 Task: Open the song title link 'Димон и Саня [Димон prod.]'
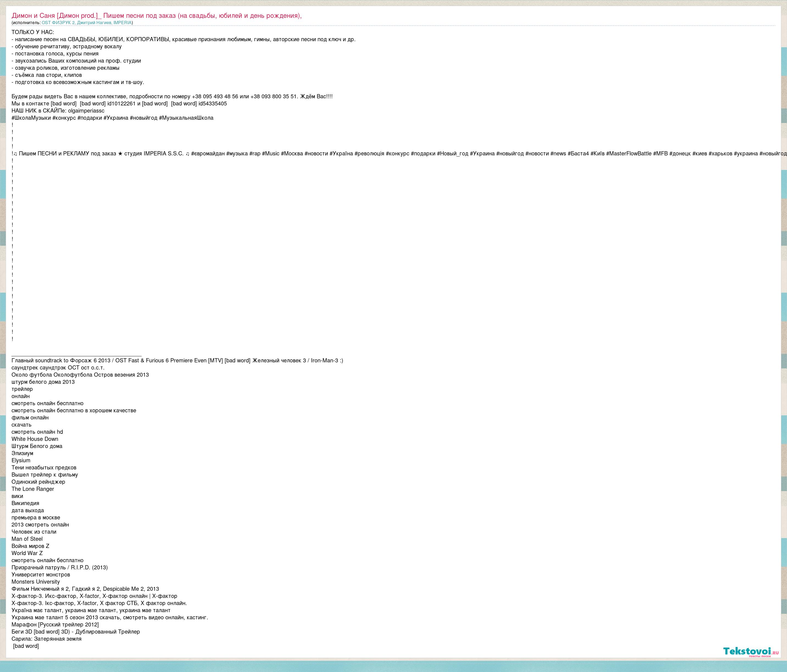point(157,16)
